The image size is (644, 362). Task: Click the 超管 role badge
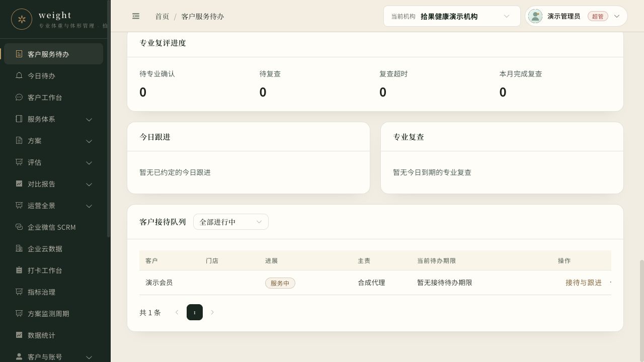click(598, 16)
